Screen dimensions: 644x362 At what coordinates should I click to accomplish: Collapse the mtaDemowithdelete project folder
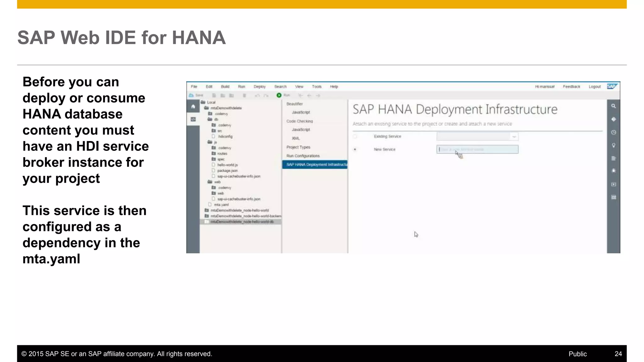(207, 108)
